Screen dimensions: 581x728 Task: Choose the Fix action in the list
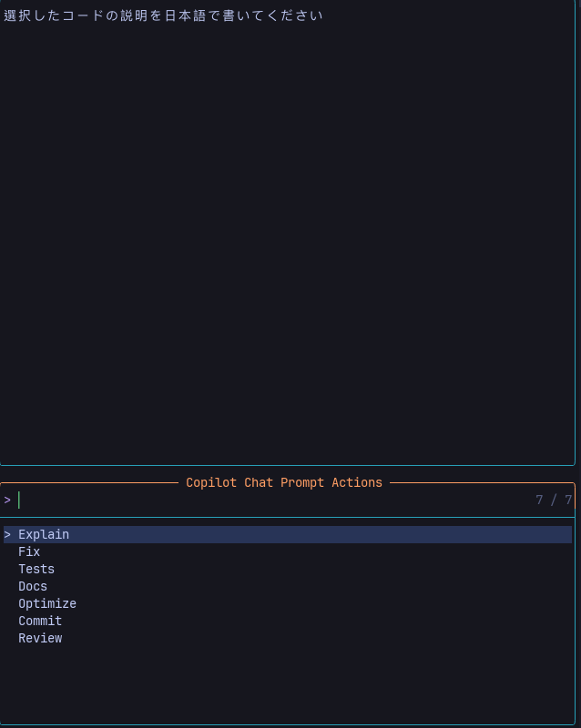point(29,552)
